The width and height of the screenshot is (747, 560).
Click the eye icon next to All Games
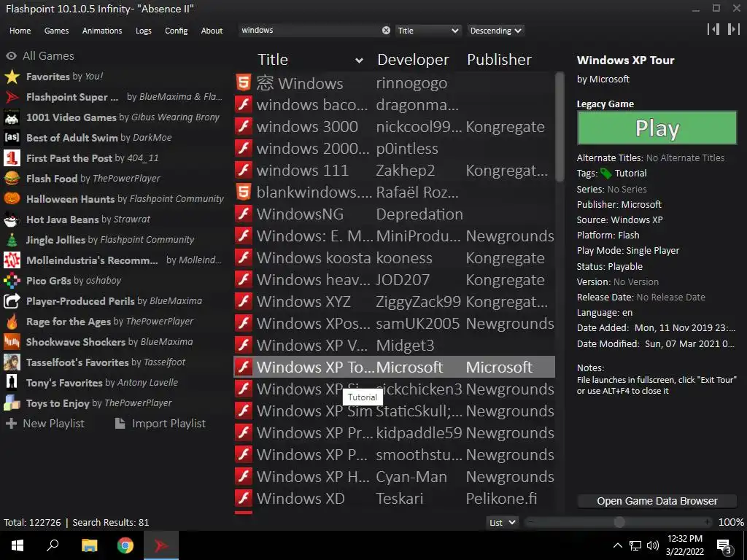pos(11,56)
